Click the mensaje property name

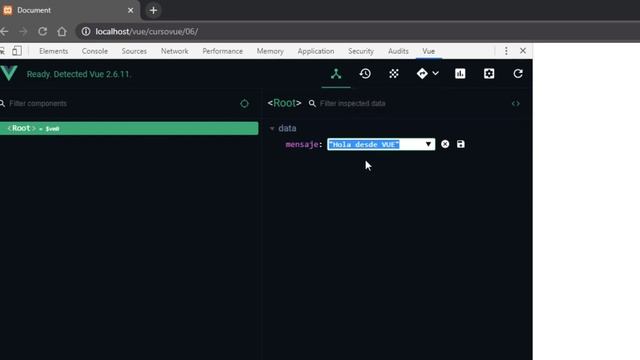point(302,144)
